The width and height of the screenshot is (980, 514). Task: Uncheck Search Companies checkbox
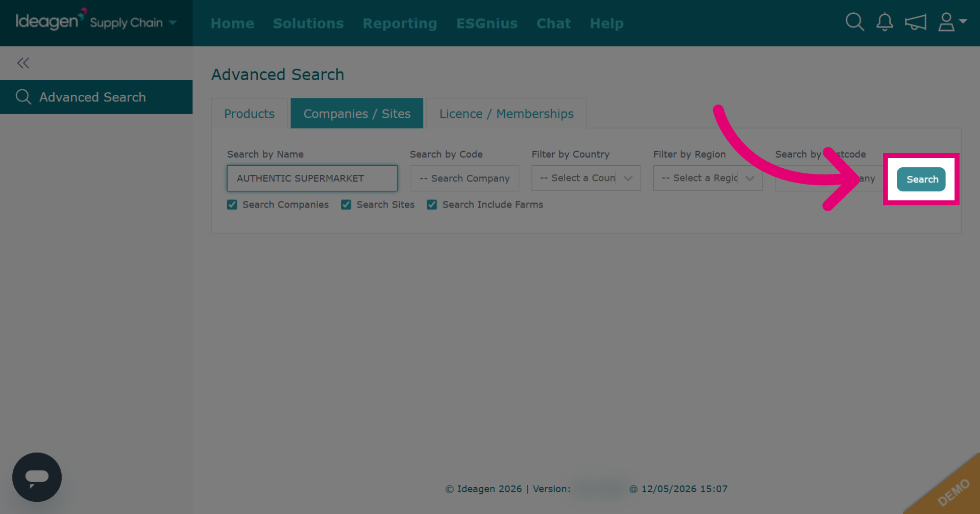[232, 204]
